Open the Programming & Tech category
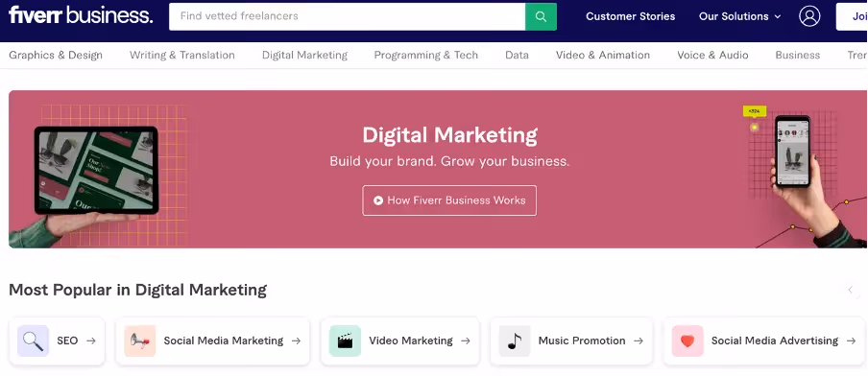 tap(425, 56)
